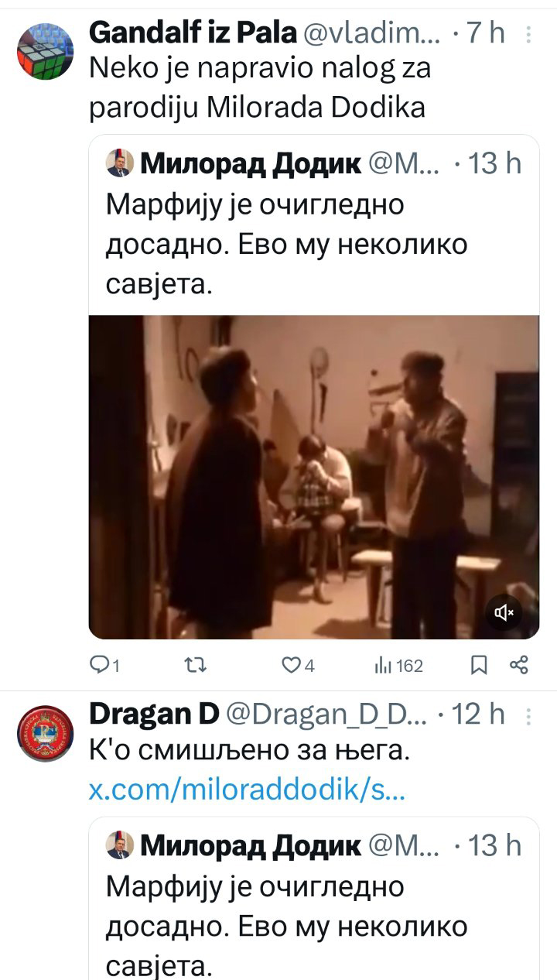Open more options for Gandalf iz Pala tweet
Viewport: 557px width, 980px height.
coord(528,34)
